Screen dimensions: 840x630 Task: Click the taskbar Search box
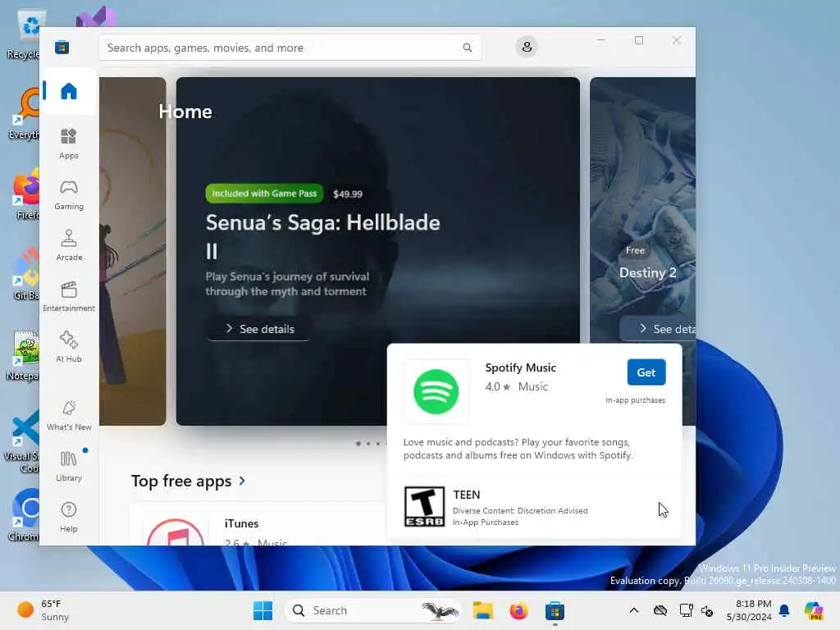(373, 610)
